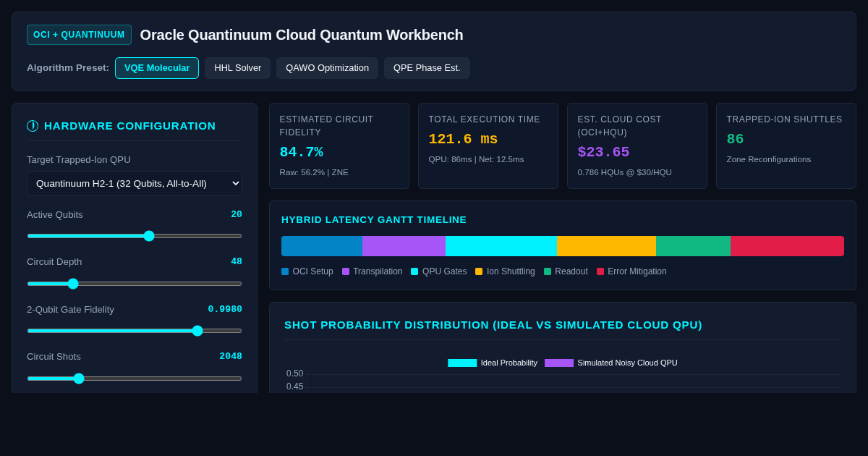Adjust the Active Qubits slider
Screen dimensions: 868x456
135,236
